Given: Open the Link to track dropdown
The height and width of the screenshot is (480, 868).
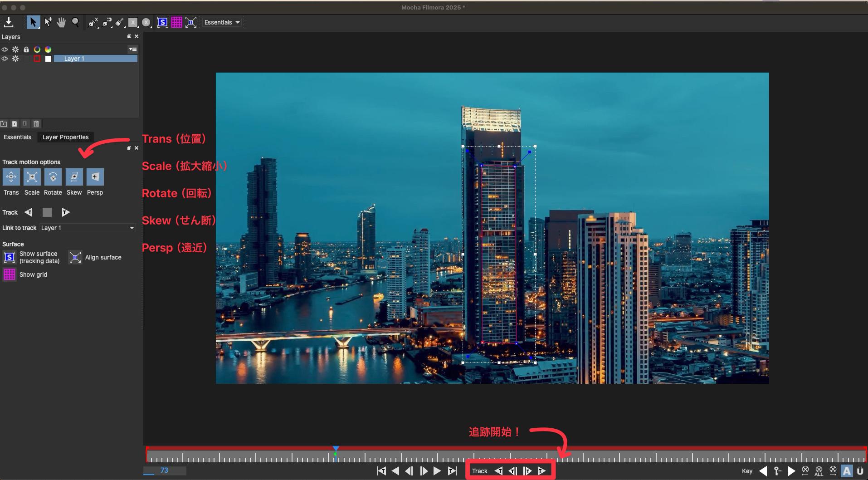Looking at the screenshot, I should pyautogui.click(x=88, y=228).
